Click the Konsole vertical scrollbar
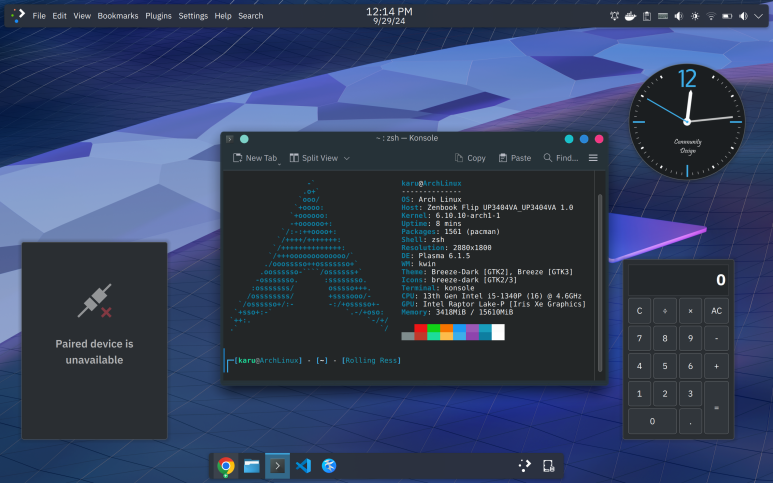 pos(600,282)
